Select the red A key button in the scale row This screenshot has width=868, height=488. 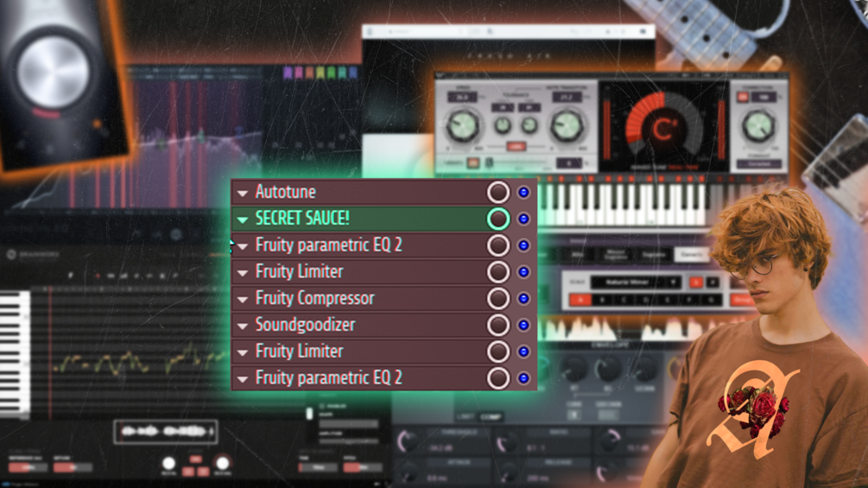click(580, 300)
